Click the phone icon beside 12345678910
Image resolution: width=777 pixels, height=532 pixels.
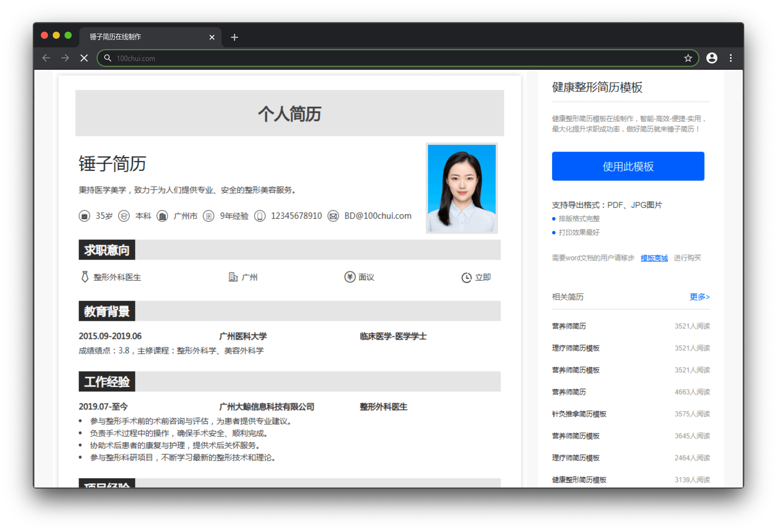pyautogui.click(x=260, y=216)
